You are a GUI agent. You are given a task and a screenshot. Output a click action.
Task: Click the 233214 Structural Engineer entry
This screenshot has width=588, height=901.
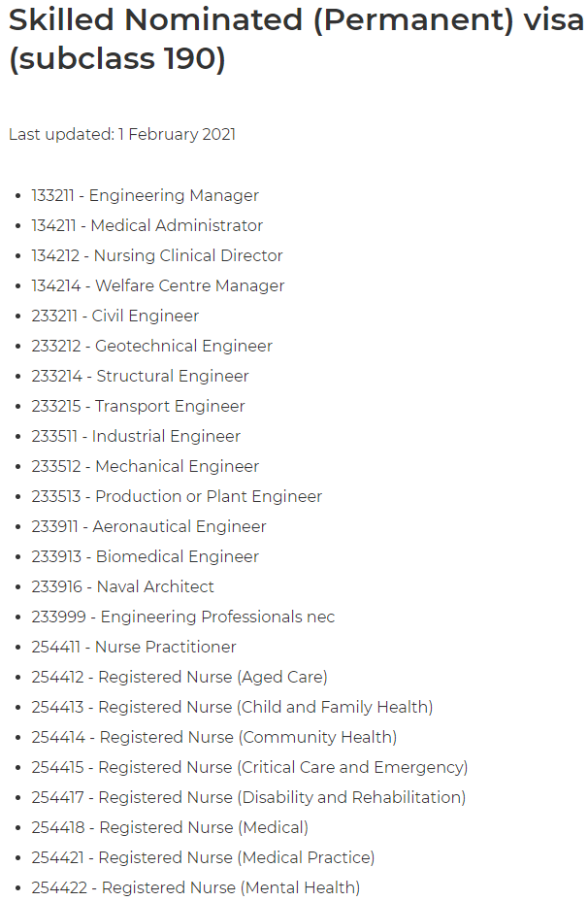pos(140,376)
